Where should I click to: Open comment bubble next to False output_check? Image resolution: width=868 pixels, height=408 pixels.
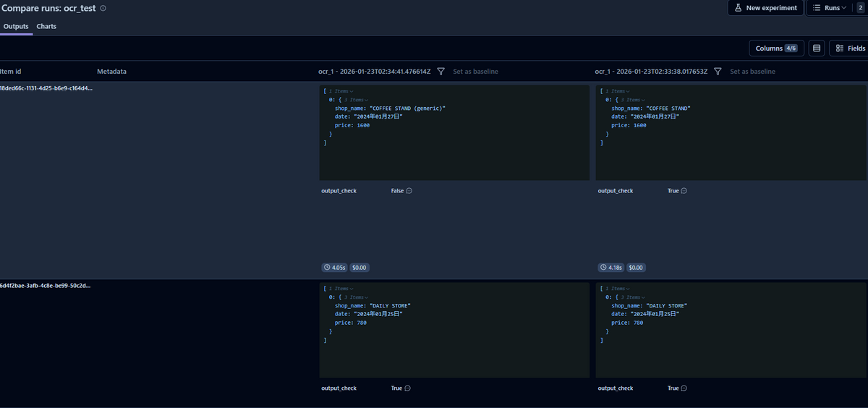(x=409, y=191)
